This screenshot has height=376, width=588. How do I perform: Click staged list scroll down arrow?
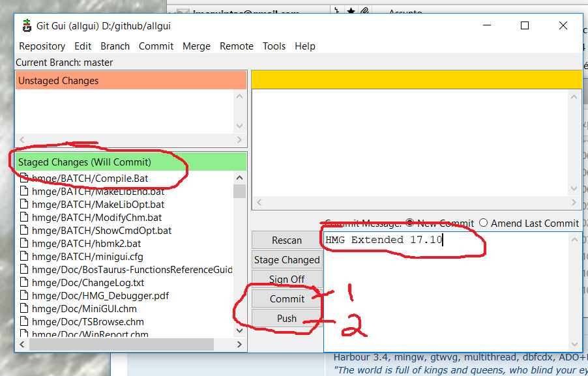tap(239, 330)
